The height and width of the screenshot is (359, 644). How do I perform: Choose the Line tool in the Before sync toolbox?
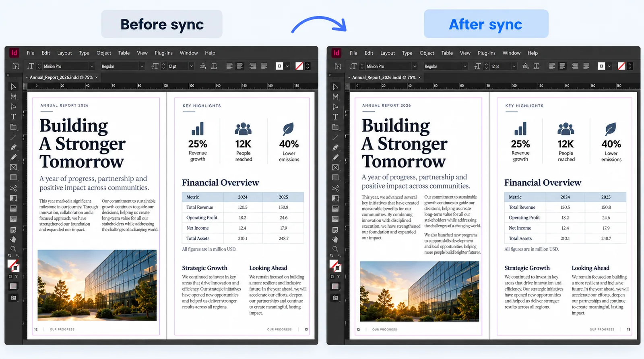point(13,137)
